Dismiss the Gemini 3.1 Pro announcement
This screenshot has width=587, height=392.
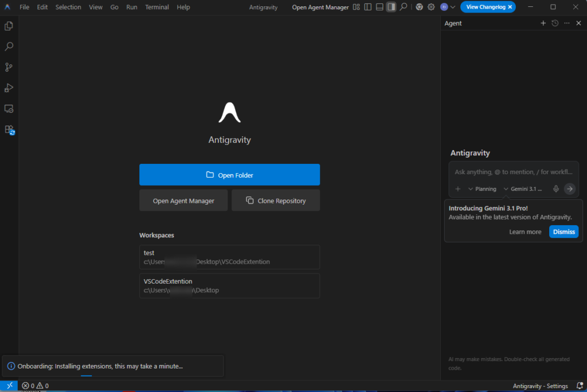(563, 232)
